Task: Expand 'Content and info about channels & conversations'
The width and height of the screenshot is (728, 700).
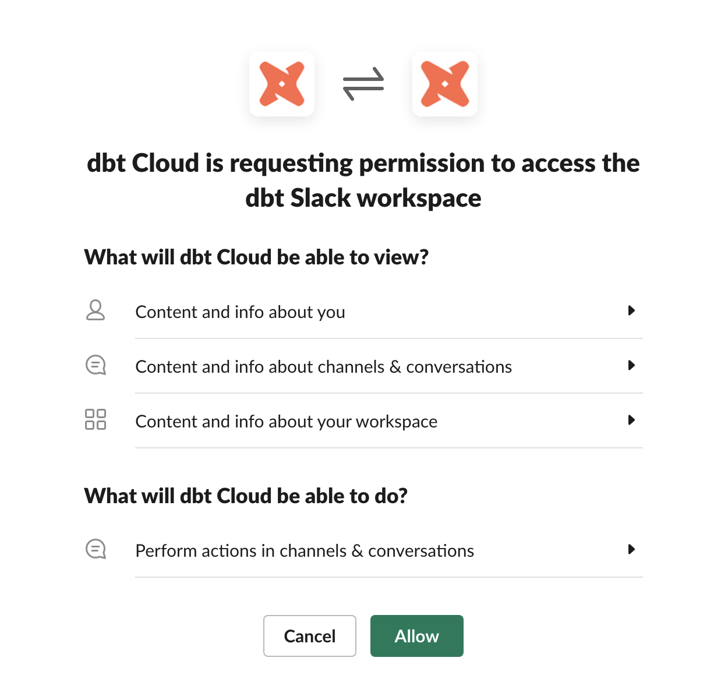Action: click(x=632, y=366)
